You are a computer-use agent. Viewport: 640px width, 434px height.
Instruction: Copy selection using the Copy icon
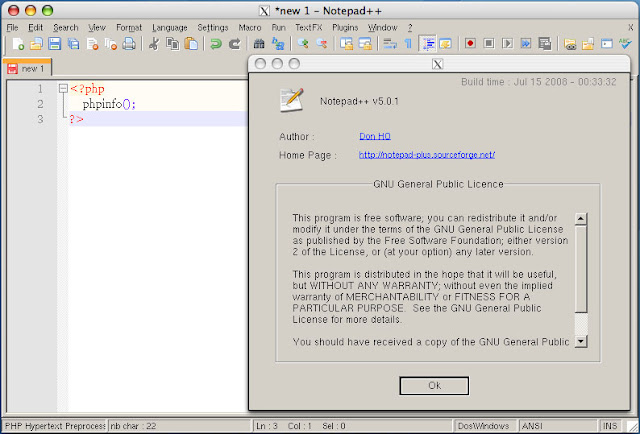coord(172,44)
